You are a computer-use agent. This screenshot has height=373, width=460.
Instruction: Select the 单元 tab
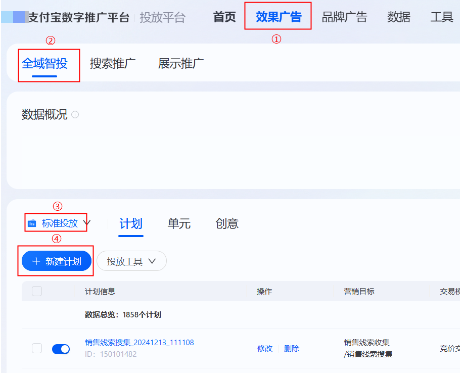[179, 224]
